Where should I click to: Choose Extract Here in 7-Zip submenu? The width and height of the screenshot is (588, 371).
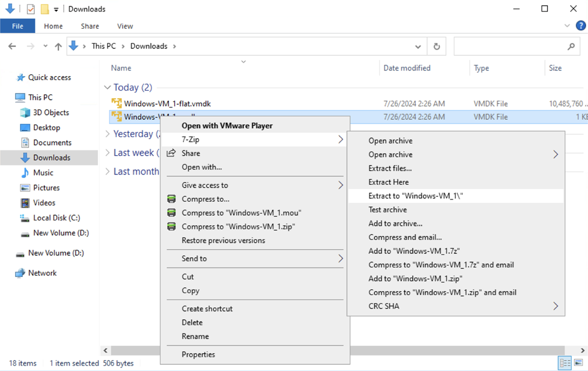click(456, 182)
